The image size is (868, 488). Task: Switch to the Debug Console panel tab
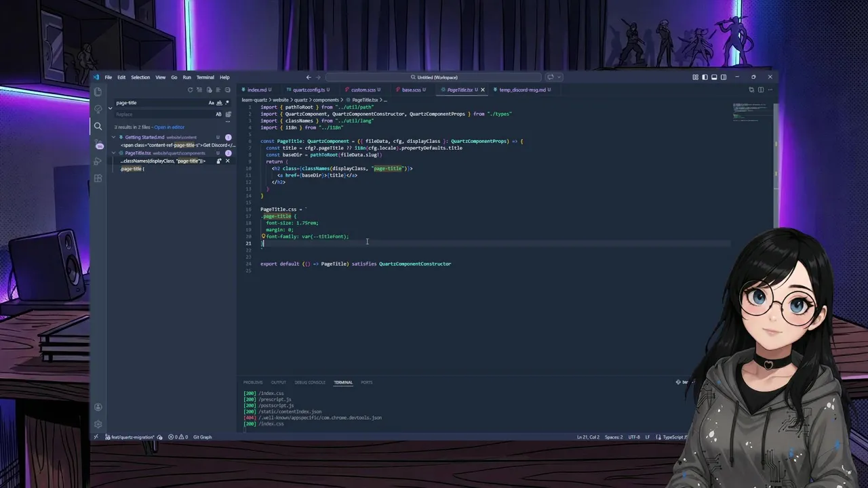point(310,382)
